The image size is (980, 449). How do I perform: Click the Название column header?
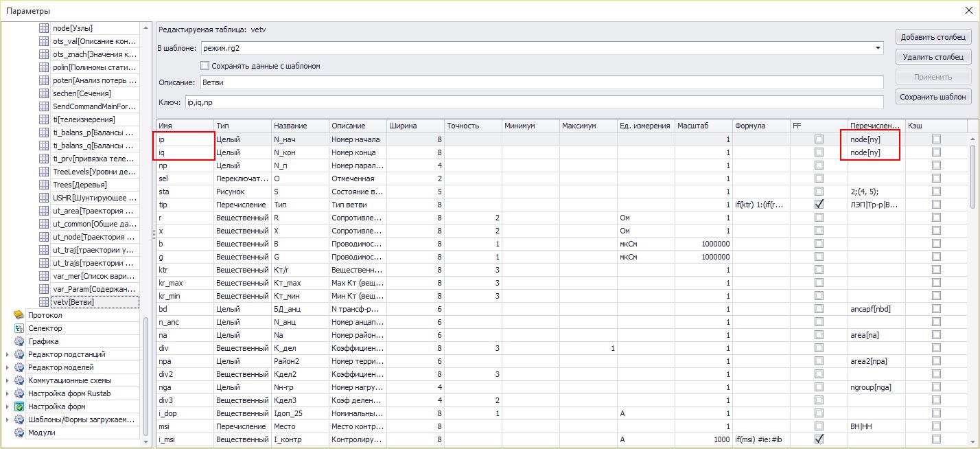tap(300, 126)
